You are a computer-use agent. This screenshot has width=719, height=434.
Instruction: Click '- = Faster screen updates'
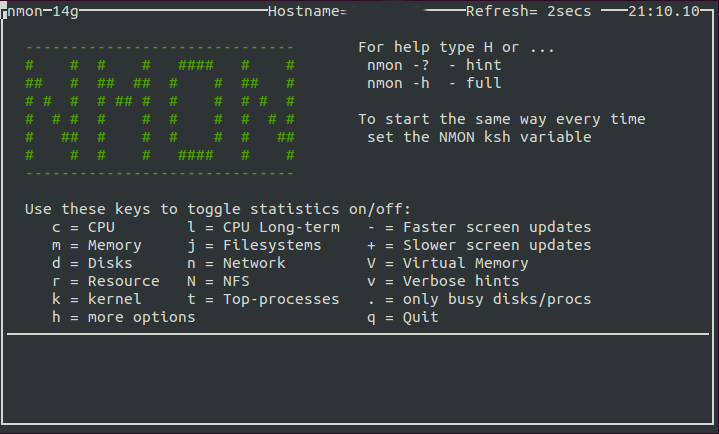coord(479,227)
